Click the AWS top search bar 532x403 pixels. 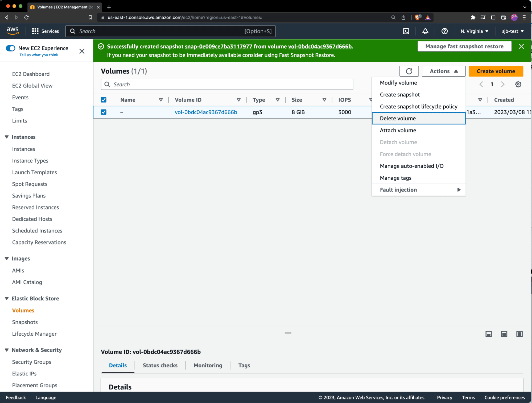pos(170,31)
